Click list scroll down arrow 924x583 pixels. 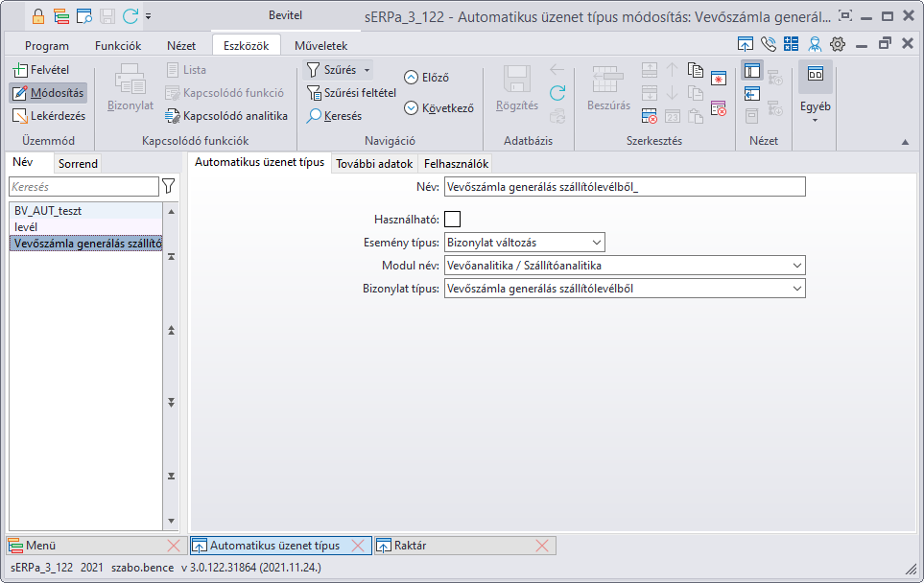point(172,522)
